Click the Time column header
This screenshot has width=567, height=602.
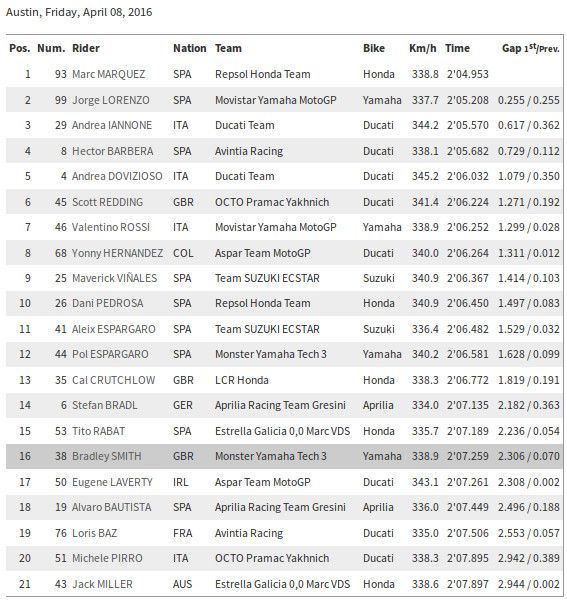pos(458,48)
